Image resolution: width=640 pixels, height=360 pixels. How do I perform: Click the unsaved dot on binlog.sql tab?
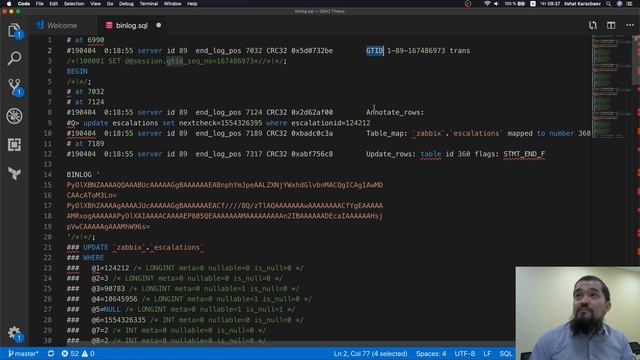pyautogui.click(x=158, y=25)
